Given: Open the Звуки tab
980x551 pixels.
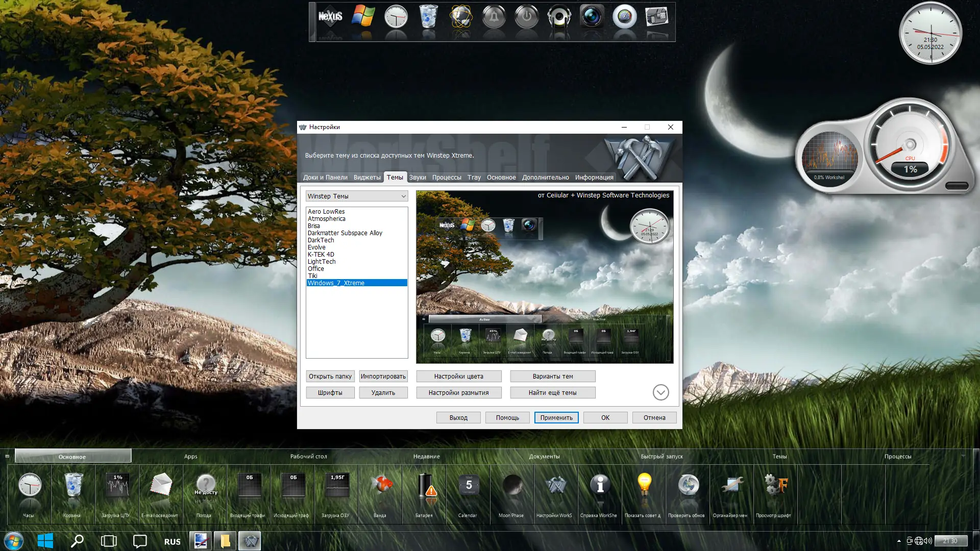Looking at the screenshot, I should coord(417,178).
